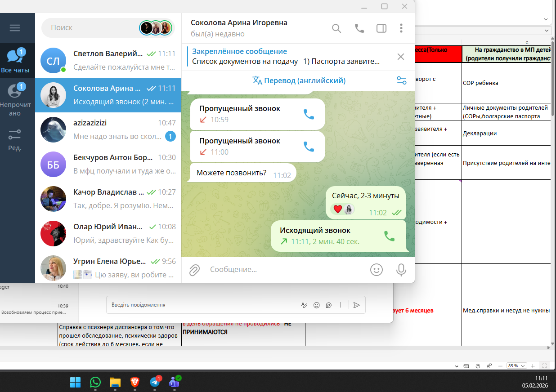Viewport: 556px width, 392px height.
Task: Open translation settings slider icon
Action: click(401, 80)
